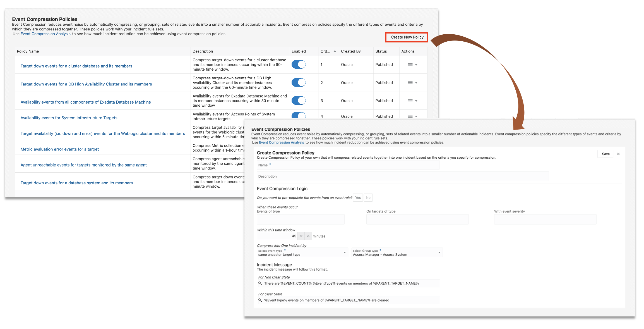The height and width of the screenshot is (329, 644).
Task: Close the Create Compression Policy panel
Action: [x=618, y=154]
